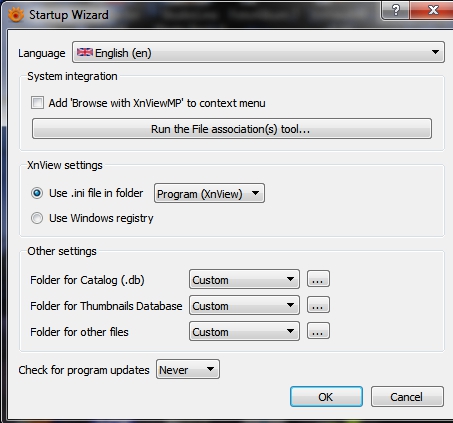Confirm settings with the OK button
Viewport: 453px width, 423px height.
pos(326,397)
